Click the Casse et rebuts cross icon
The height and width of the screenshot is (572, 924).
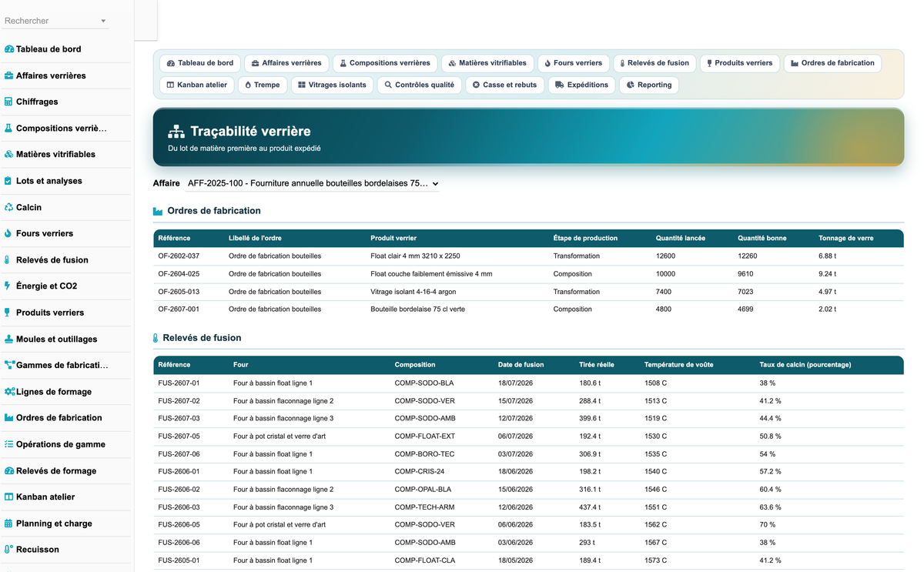tap(476, 85)
